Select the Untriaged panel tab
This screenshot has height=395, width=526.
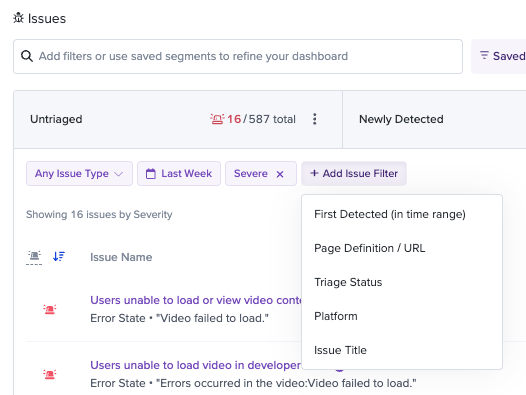[x=178, y=119]
